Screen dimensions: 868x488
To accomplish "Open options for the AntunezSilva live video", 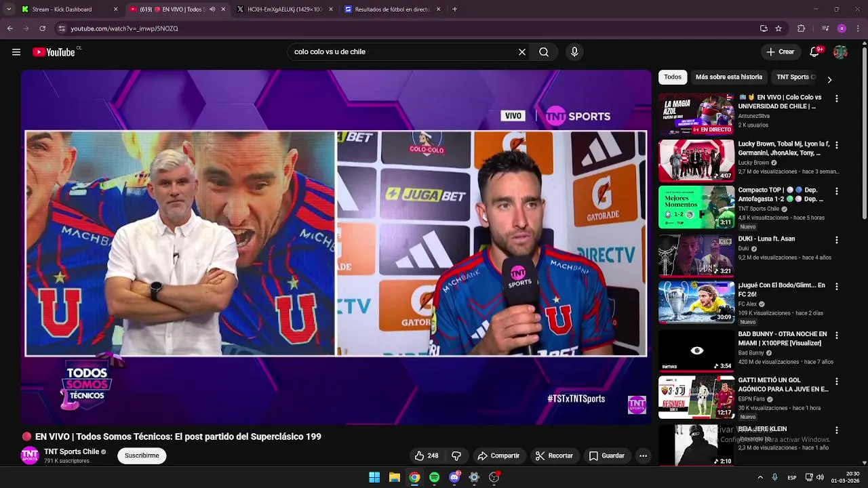I will pos(836,99).
